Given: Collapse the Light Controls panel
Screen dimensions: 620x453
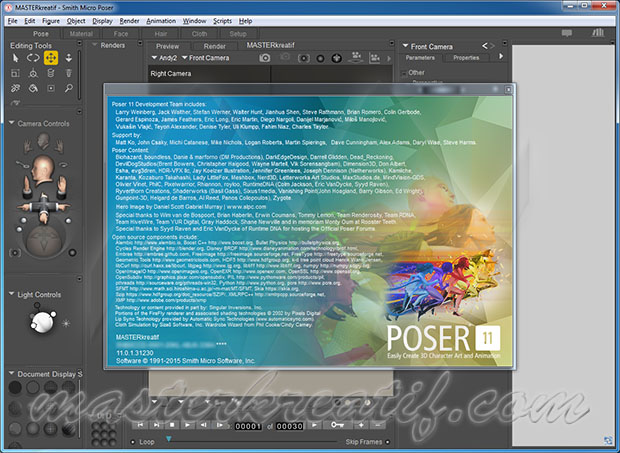Looking at the screenshot, I should [x=11, y=294].
